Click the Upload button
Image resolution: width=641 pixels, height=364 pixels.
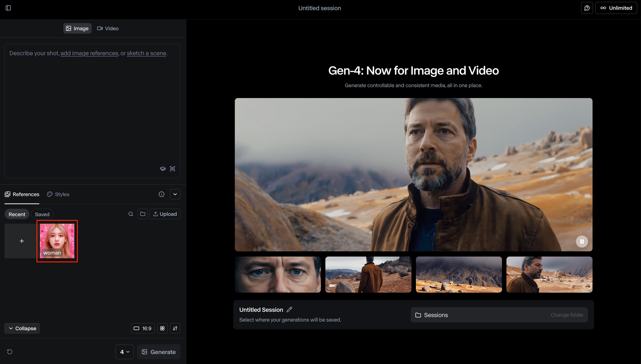click(165, 214)
